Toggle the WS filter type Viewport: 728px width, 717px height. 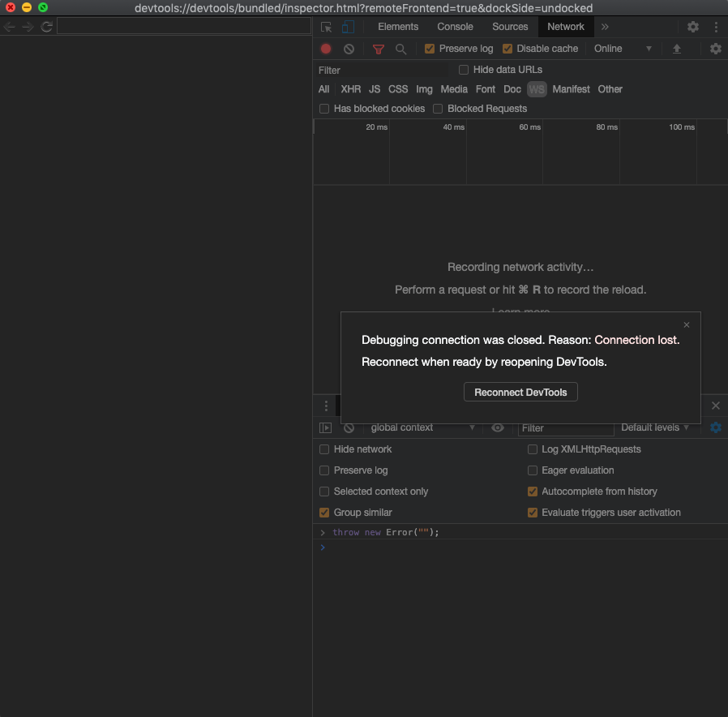pyautogui.click(x=537, y=89)
